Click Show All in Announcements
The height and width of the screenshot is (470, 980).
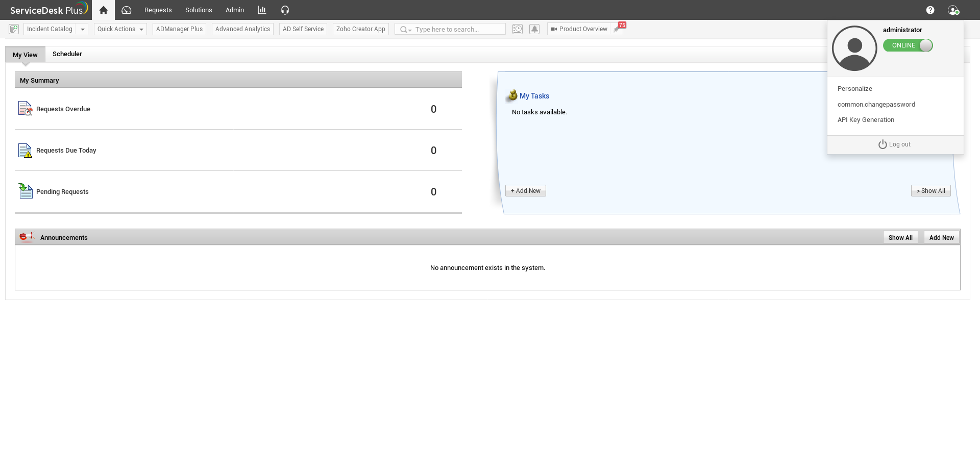pyautogui.click(x=900, y=237)
